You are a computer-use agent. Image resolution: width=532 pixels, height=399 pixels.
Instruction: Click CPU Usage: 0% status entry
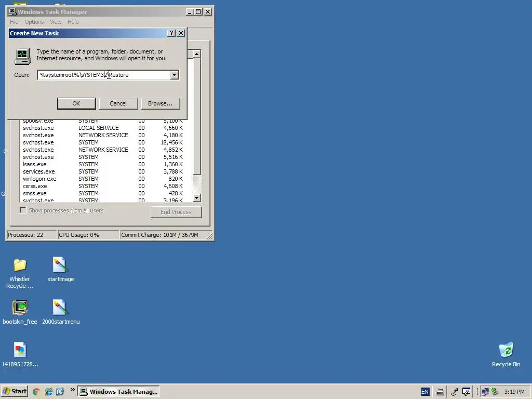point(88,235)
